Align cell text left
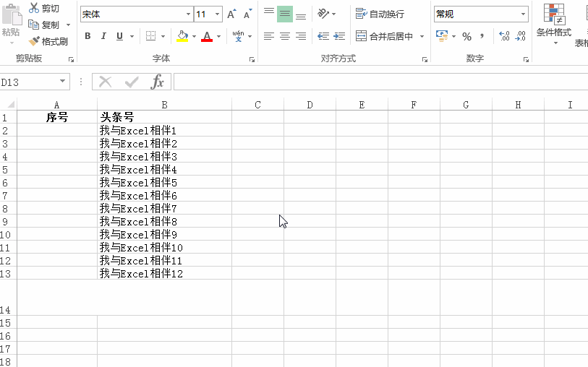The height and width of the screenshot is (367, 588). 268,36
